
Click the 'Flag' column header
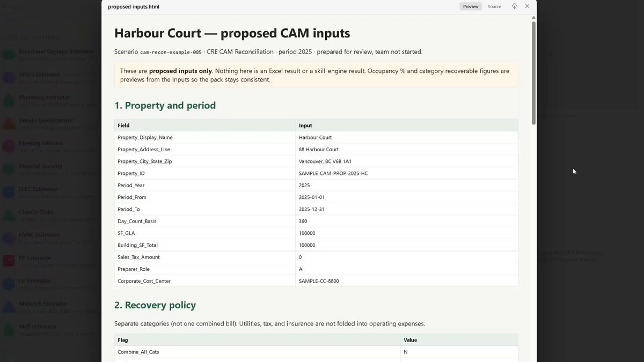click(258, 340)
